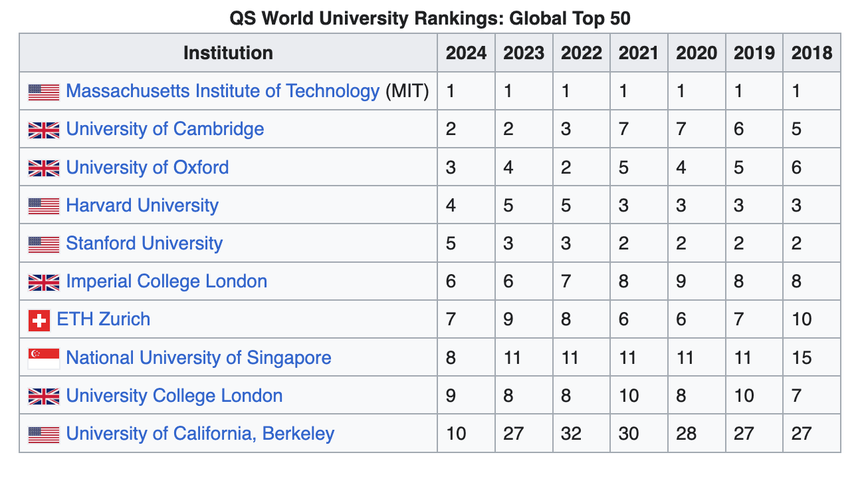Click the US flag beside Stanford University
The width and height of the screenshot is (868, 483).
pyautogui.click(x=44, y=244)
